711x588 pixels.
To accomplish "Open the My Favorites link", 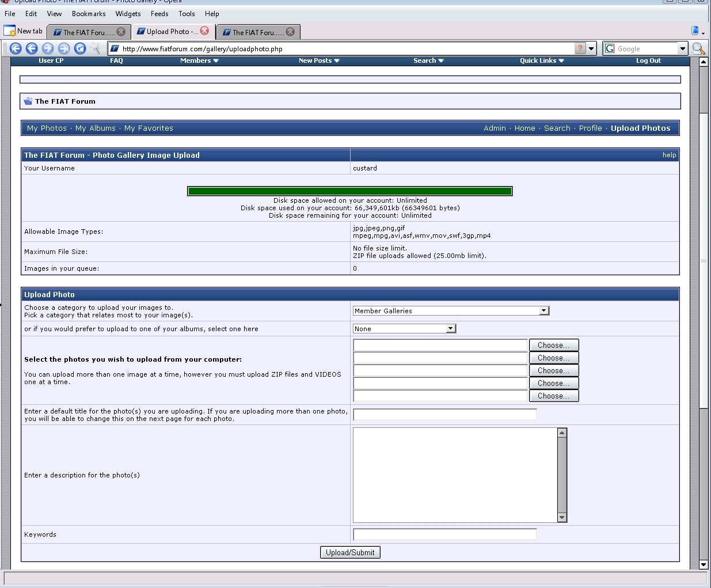I will [149, 128].
